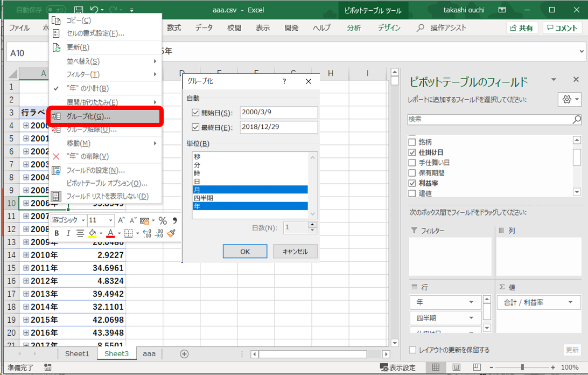Toggle the 最終日 checkbox

[x=195, y=127]
